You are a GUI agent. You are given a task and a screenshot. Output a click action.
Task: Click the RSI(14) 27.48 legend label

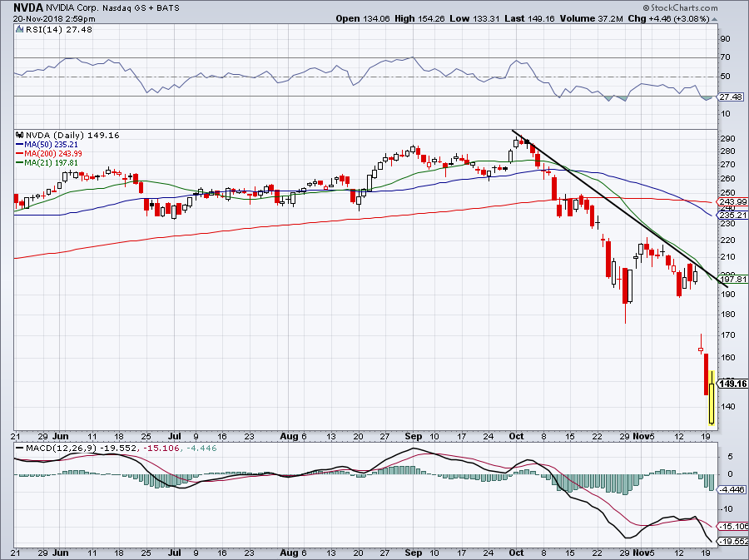pos(59,29)
